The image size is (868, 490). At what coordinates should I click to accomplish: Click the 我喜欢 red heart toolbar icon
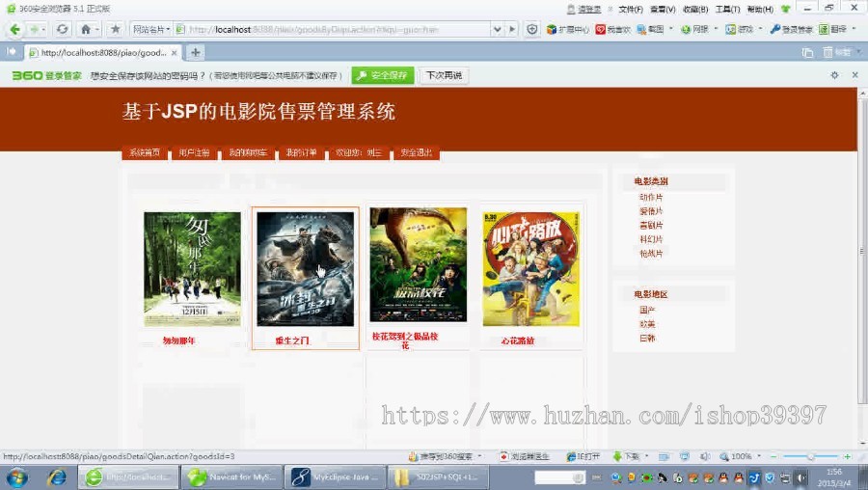coord(612,29)
